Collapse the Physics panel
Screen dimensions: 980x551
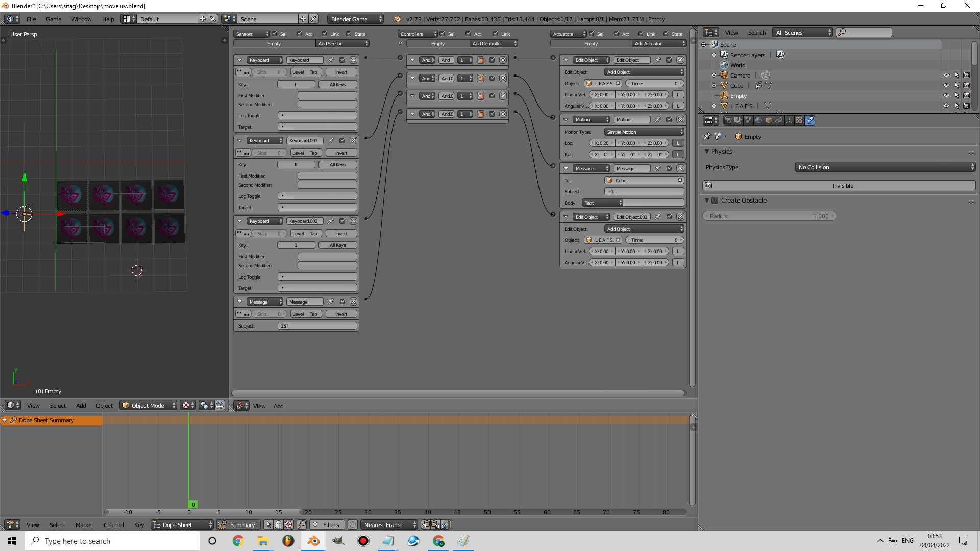707,152
